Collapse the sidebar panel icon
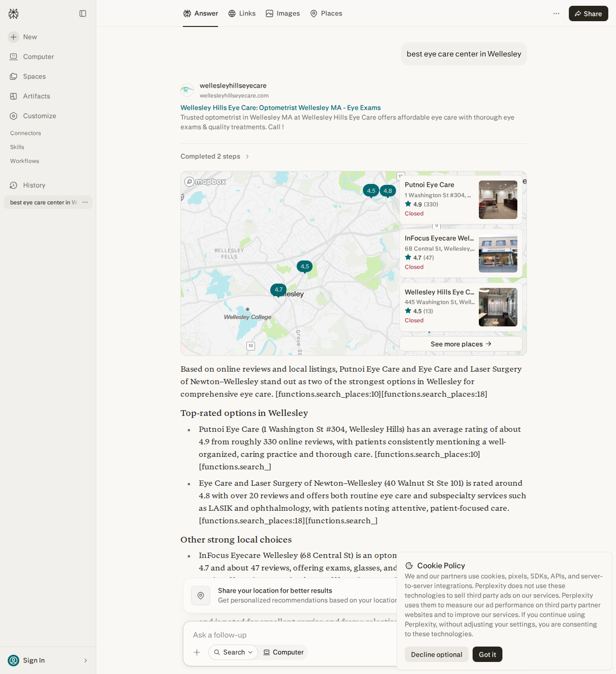 pyautogui.click(x=83, y=13)
